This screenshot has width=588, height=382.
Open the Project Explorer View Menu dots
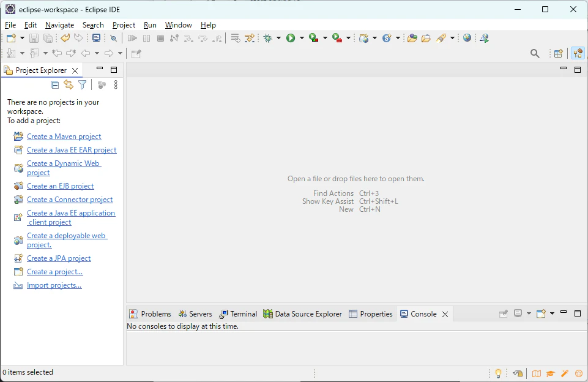click(x=116, y=85)
